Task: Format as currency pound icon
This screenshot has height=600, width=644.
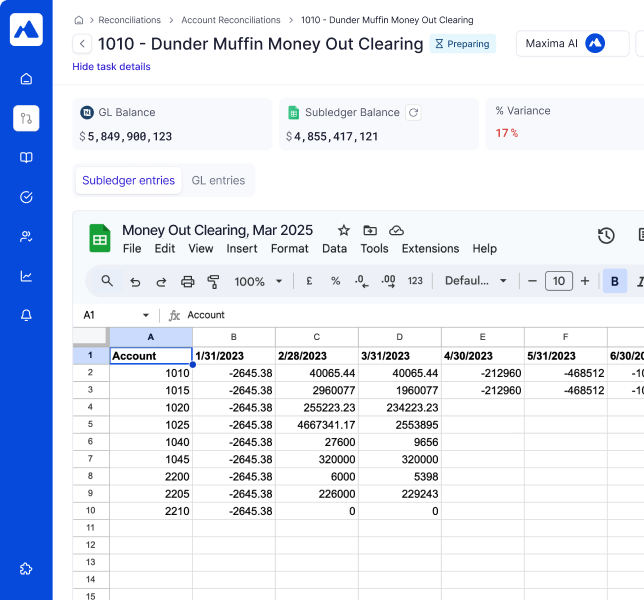Action: click(x=310, y=281)
